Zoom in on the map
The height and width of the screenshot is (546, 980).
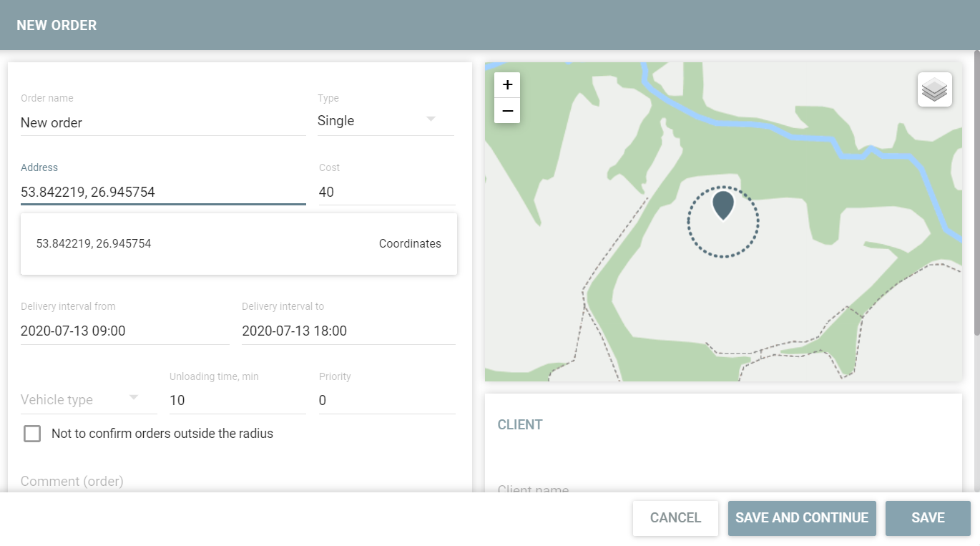tap(507, 85)
